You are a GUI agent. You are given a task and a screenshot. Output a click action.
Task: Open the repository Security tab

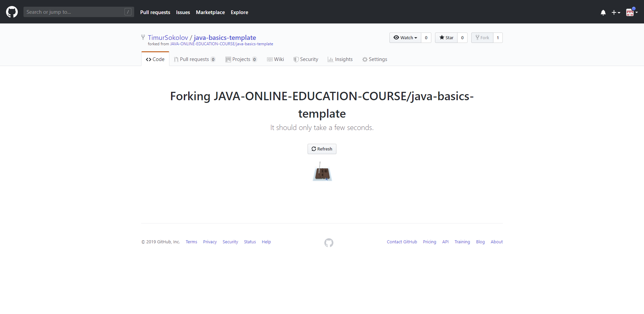(306, 59)
